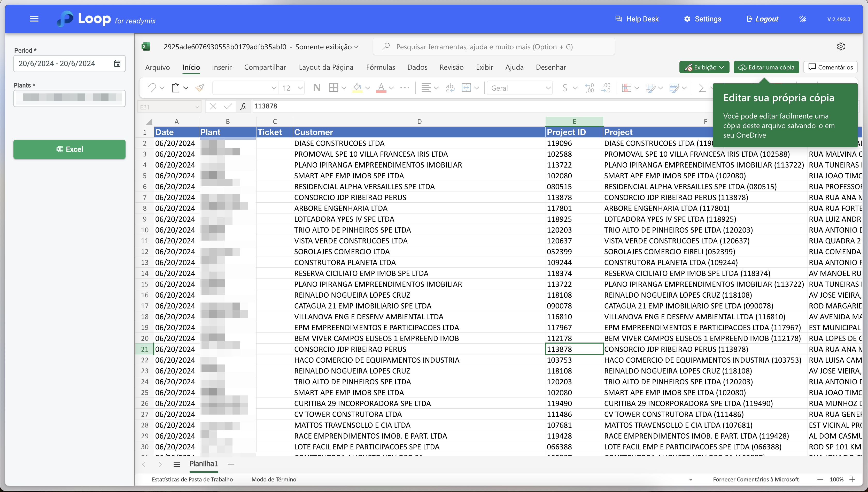Click the increase decimal places icon
This screenshot has height=492, width=868.
pos(589,88)
